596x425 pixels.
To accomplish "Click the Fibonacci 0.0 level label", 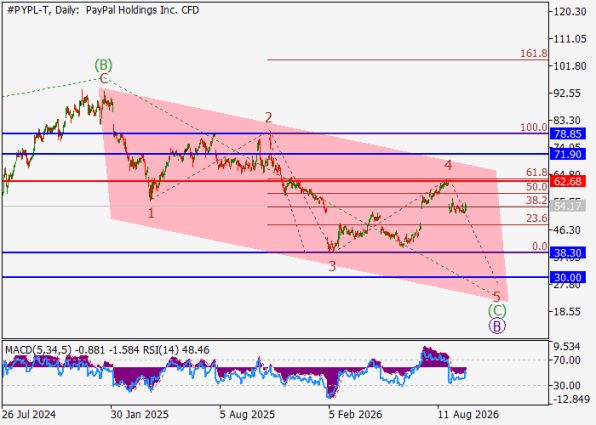I will (x=540, y=246).
